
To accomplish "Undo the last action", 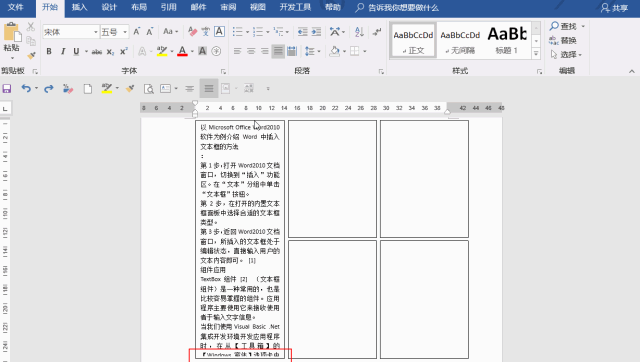I will (26, 89).
